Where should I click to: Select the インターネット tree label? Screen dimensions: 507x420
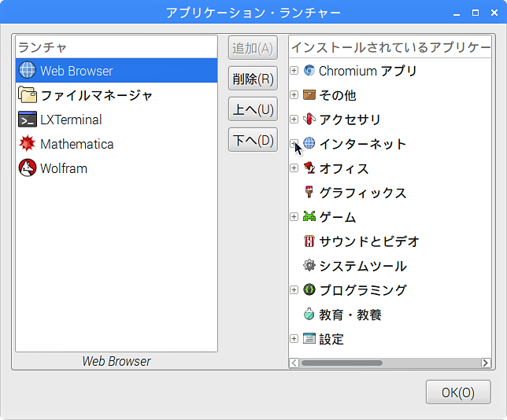[x=362, y=144]
